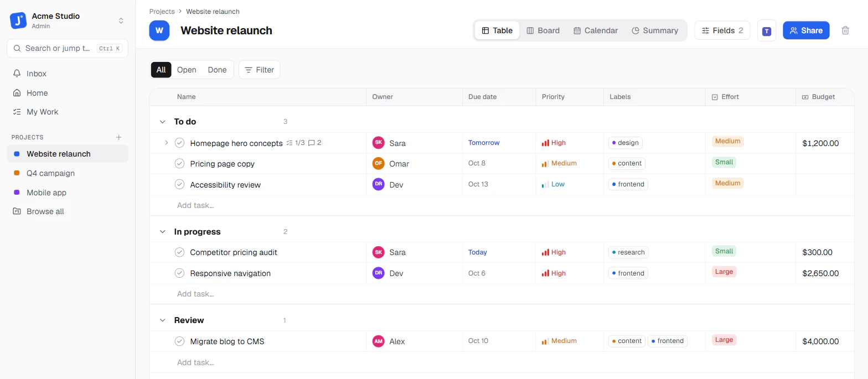Viewport: 868px width, 379px height.
Task: Click the blue W project icon
Action: [159, 30]
